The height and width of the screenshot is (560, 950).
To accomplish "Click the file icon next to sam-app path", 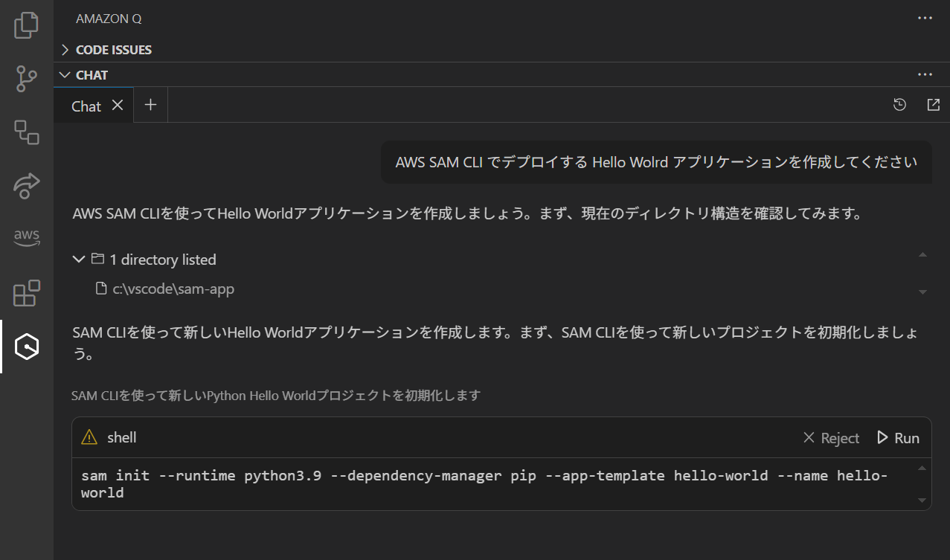I will (x=101, y=289).
